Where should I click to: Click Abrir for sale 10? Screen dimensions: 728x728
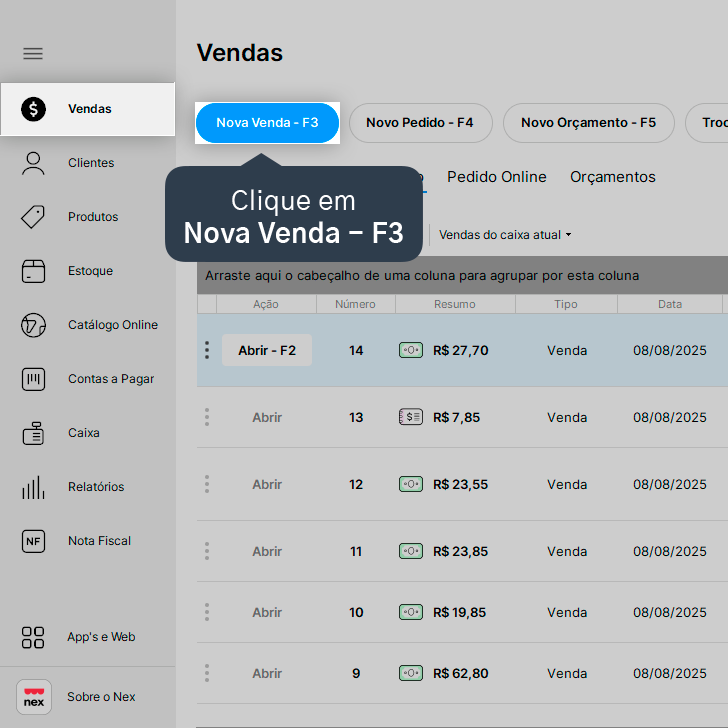coord(267,612)
